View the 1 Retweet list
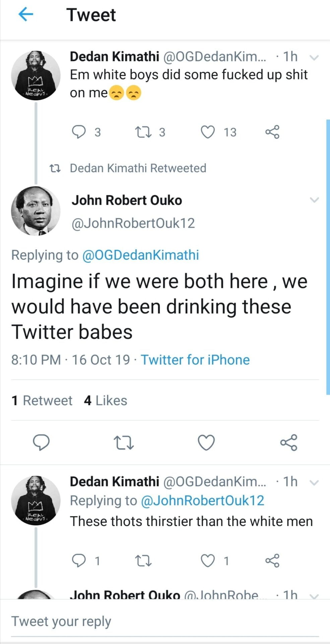 (x=42, y=400)
